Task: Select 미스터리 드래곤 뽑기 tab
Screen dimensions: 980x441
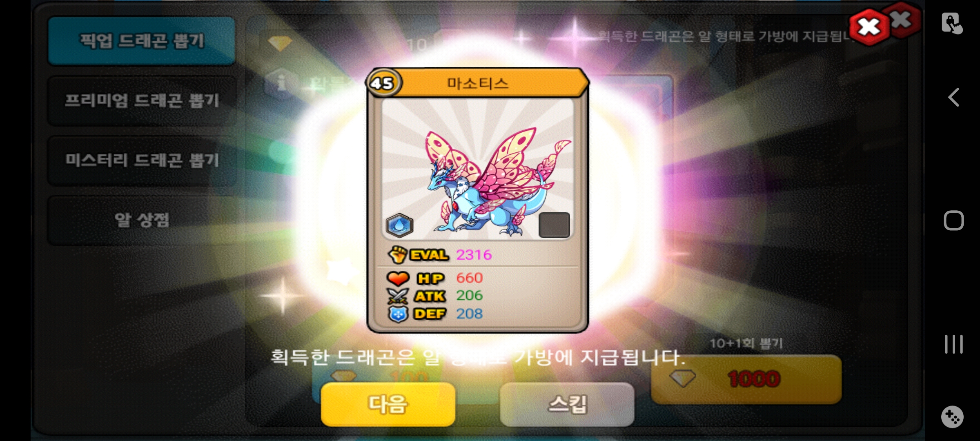Action: 142,160
